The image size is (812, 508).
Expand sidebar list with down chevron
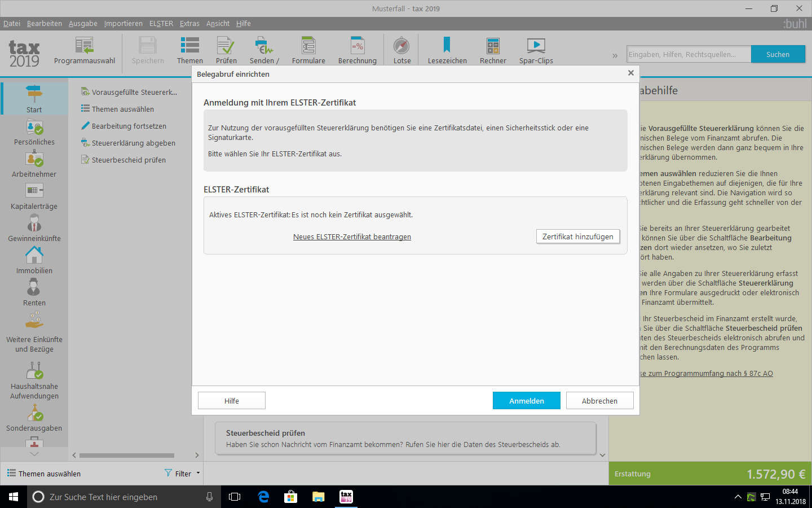(34, 454)
